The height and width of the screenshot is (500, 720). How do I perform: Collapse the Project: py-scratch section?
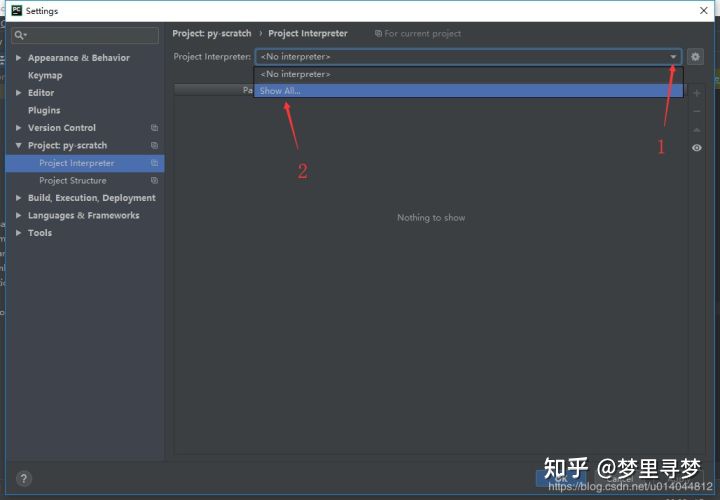coord(18,145)
